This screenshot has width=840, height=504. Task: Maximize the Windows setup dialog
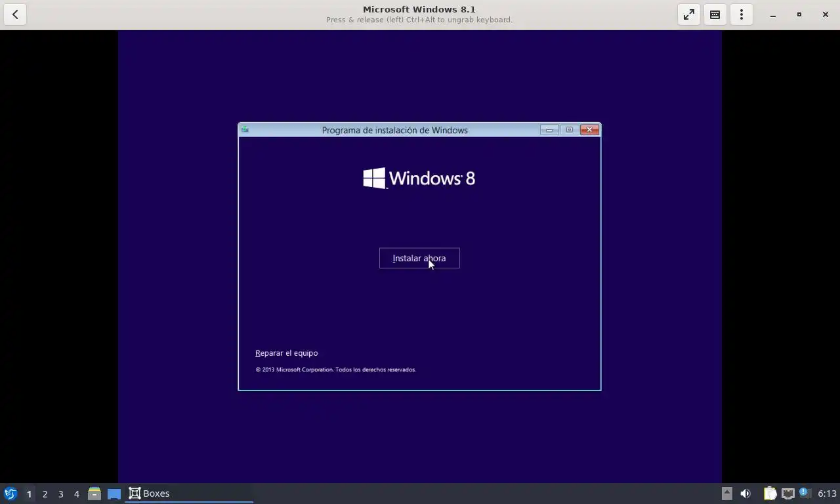[569, 130]
